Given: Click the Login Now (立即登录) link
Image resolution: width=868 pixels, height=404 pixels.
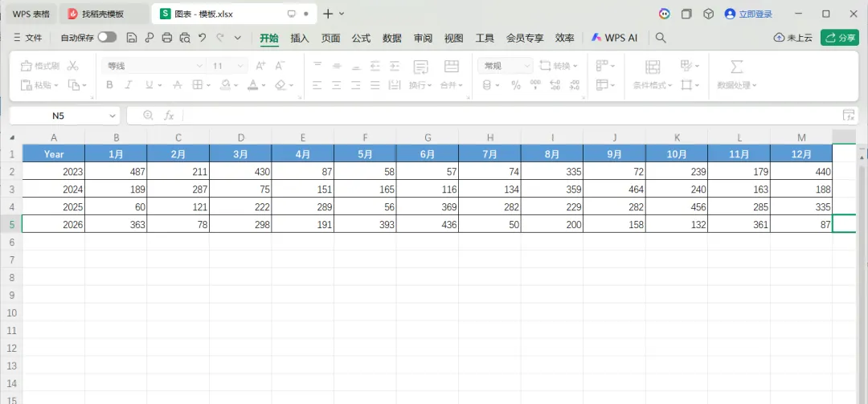Looking at the screenshot, I should point(748,14).
